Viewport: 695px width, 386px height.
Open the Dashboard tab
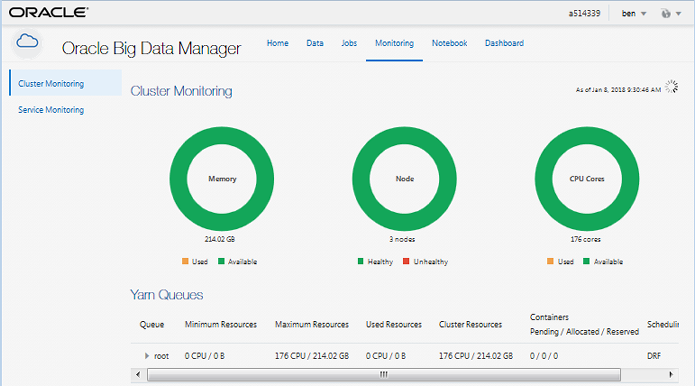(x=504, y=43)
